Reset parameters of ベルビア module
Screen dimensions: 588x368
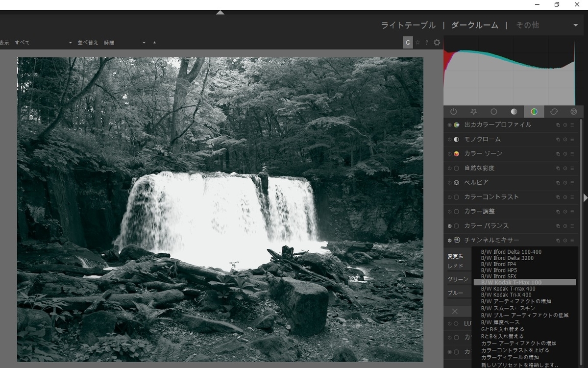point(565,183)
